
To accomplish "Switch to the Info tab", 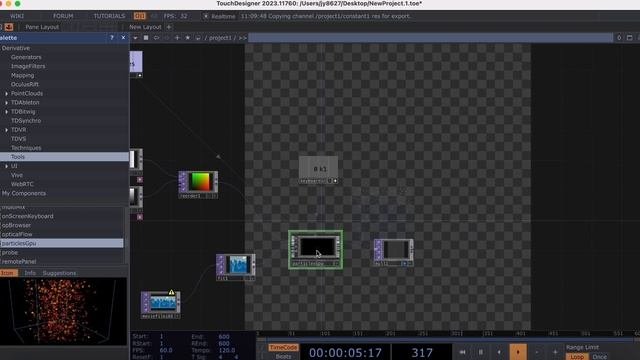I will click(x=30, y=273).
